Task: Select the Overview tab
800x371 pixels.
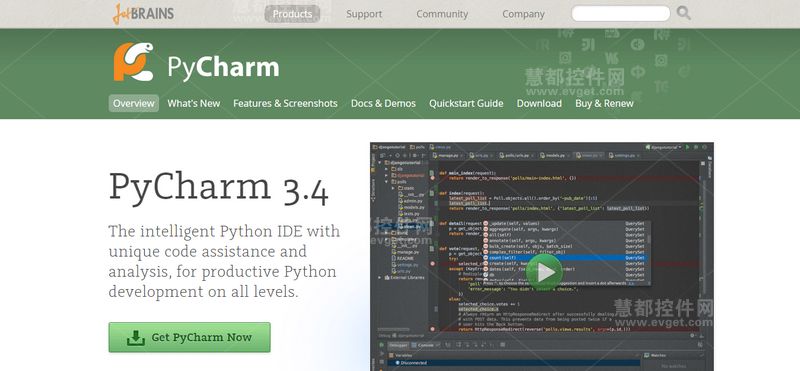Action: pos(134,103)
